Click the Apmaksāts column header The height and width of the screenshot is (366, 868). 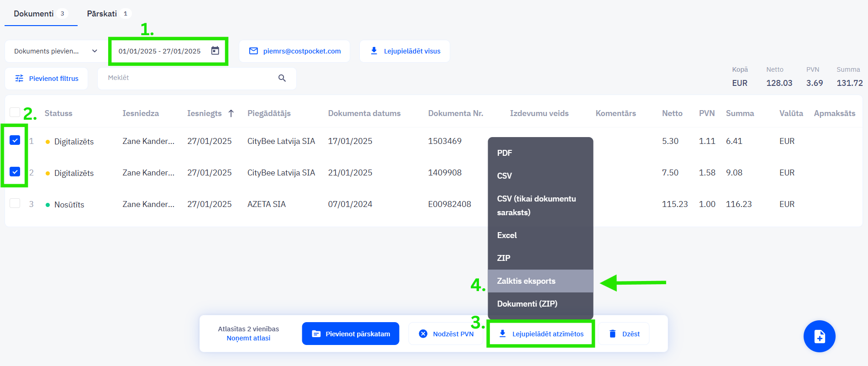click(x=835, y=113)
